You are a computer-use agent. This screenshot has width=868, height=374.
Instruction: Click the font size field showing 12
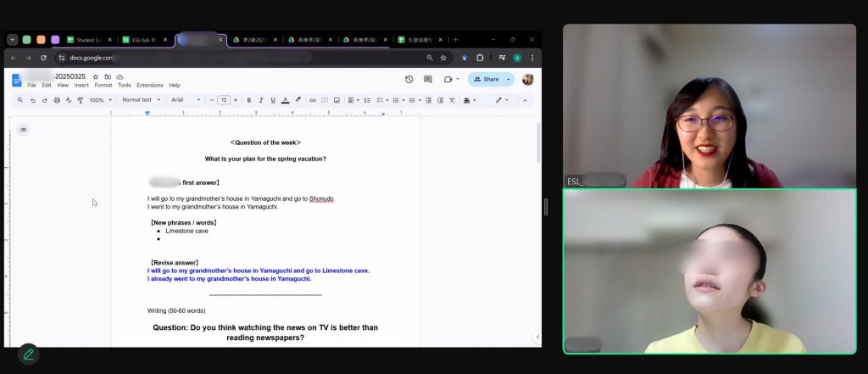click(224, 100)
